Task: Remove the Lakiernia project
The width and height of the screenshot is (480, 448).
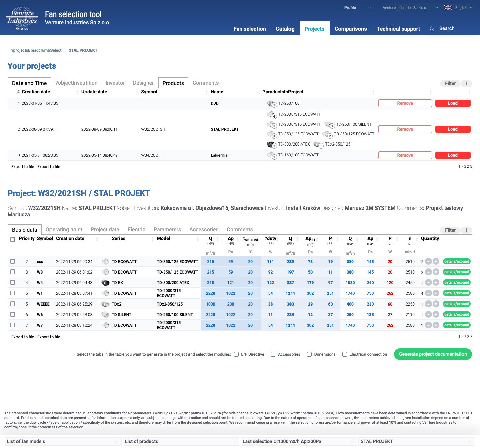Action: 405,155
